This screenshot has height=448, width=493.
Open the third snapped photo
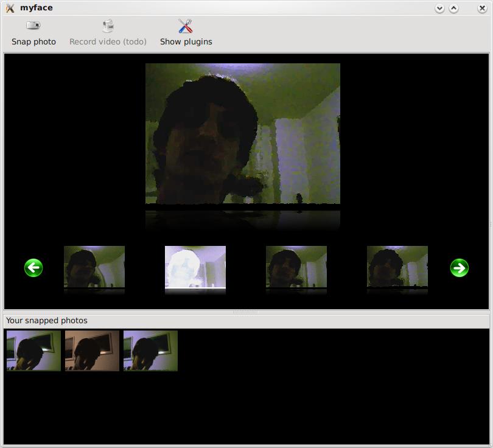coord(150,351)
